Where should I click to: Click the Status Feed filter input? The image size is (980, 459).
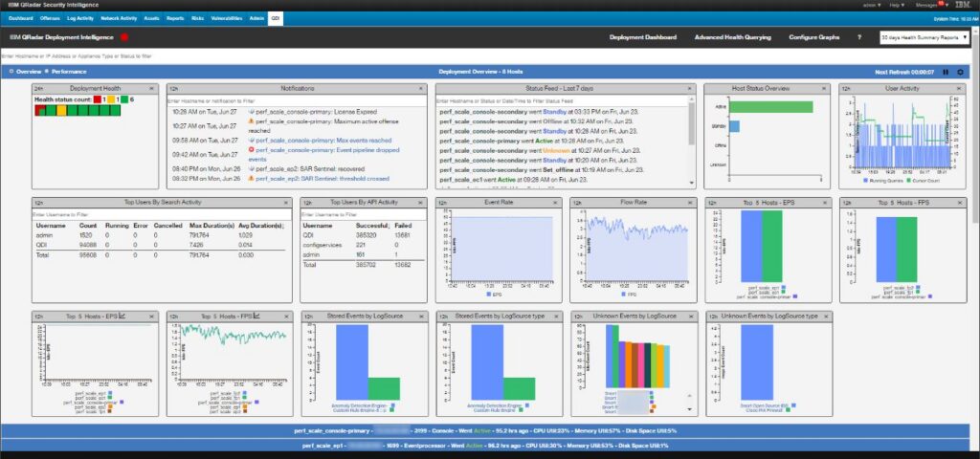(x=562, y=99)
